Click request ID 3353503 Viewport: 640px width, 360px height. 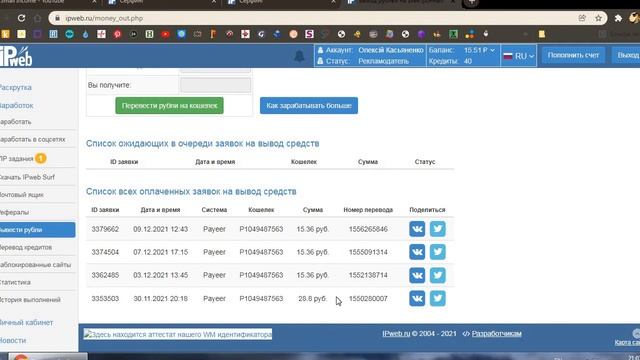[x=105, y=298]
